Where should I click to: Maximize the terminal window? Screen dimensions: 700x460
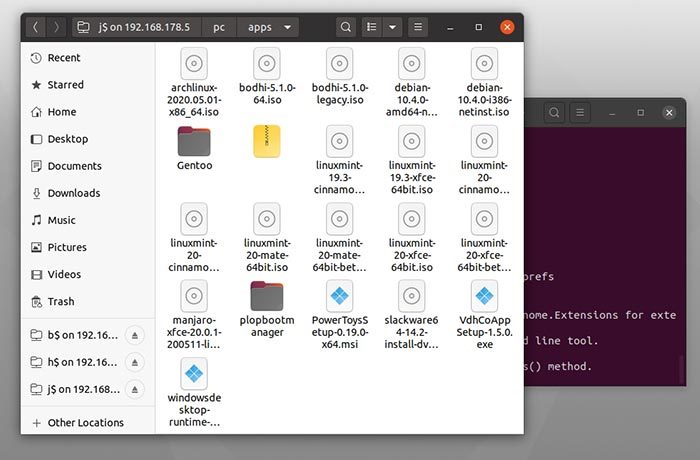point(641,113)
